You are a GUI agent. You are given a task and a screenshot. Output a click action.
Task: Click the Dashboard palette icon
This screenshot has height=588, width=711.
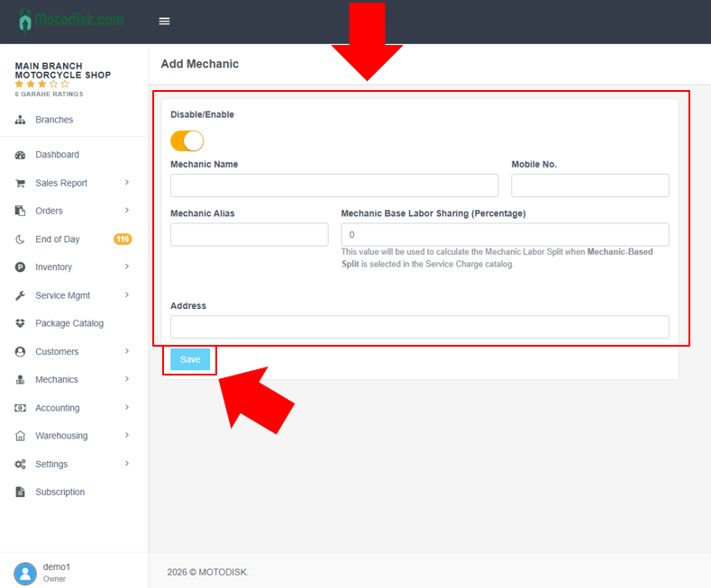click(20, 155)
